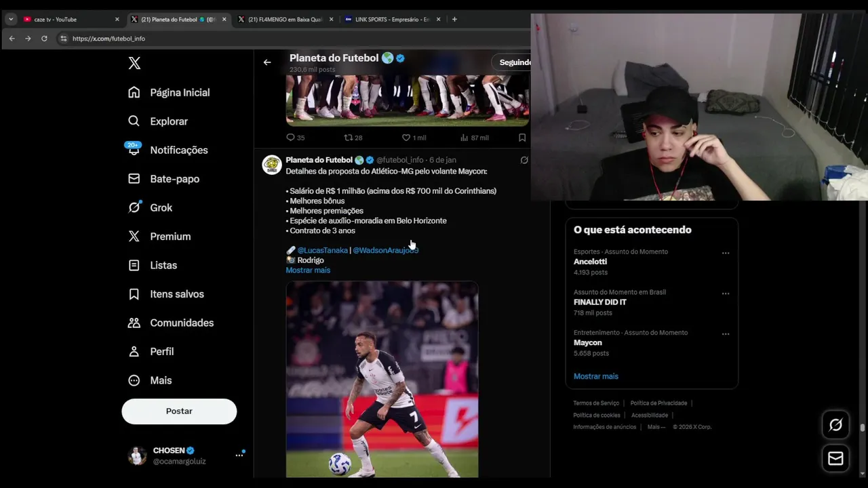Open Listas in the sidebar
Image resolution: width=868 pixels, height=488 pixels.
pos(153,265)
